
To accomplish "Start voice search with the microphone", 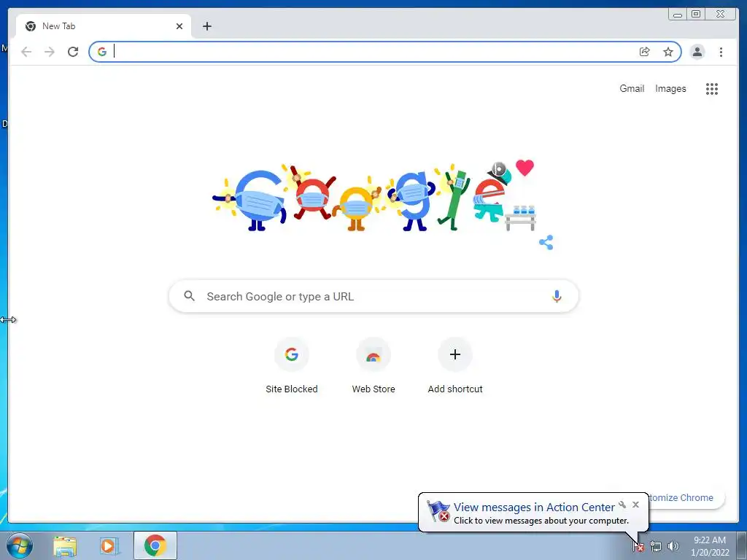I will coord(557,296).
